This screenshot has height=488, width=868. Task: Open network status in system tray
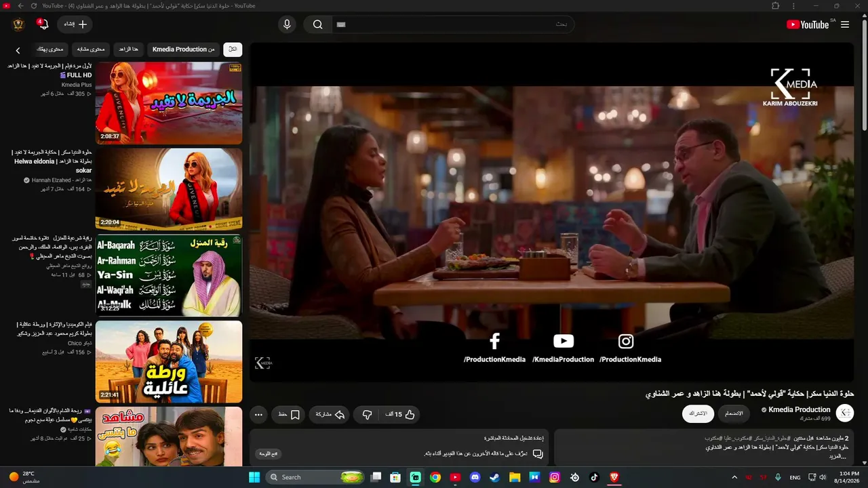coord(812,477)
